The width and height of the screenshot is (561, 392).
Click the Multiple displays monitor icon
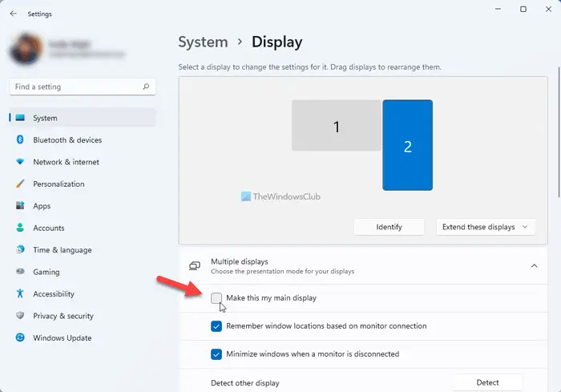click(x=195, y=266)
